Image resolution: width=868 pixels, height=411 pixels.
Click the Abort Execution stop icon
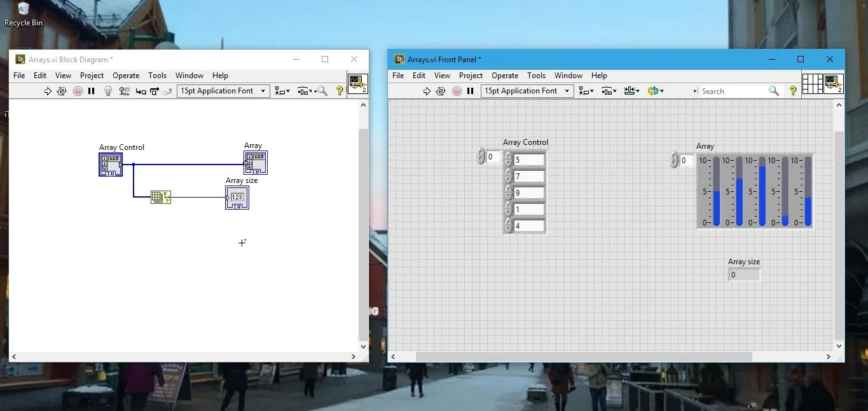[78, 91]
